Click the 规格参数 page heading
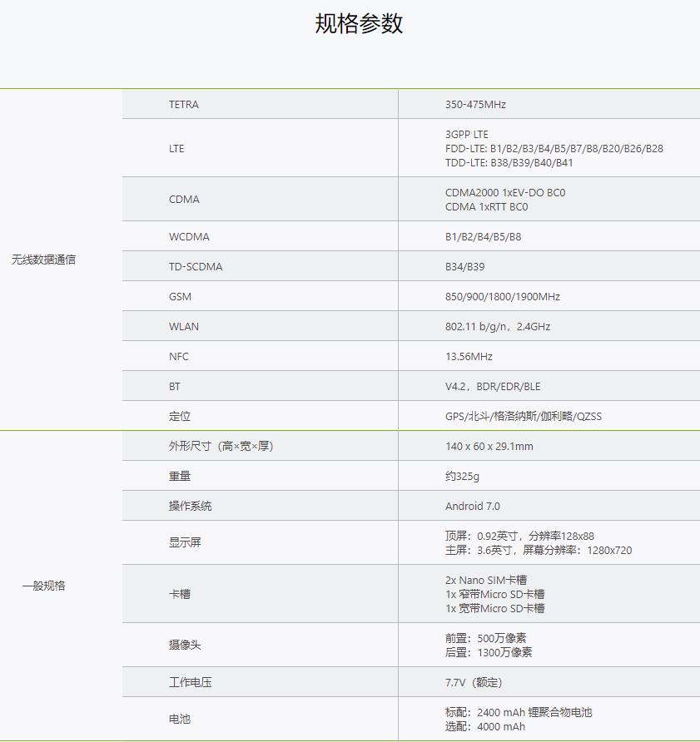Image resolution: width=700 pixels, height=742 pixels. (359, 24)
